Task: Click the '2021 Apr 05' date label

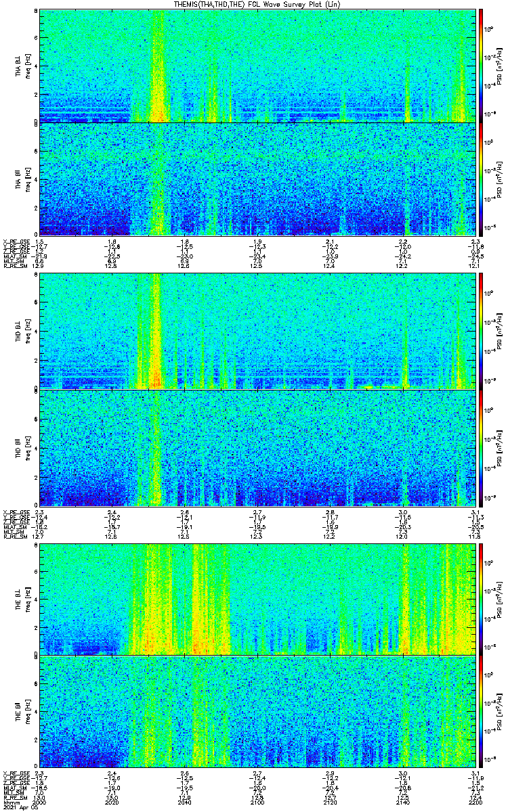Action: 20,807
